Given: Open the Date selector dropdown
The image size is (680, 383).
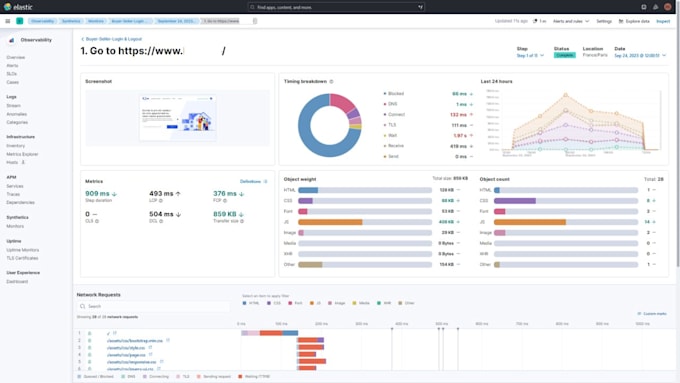Looking at the screenshot, I should coord(640,56).
